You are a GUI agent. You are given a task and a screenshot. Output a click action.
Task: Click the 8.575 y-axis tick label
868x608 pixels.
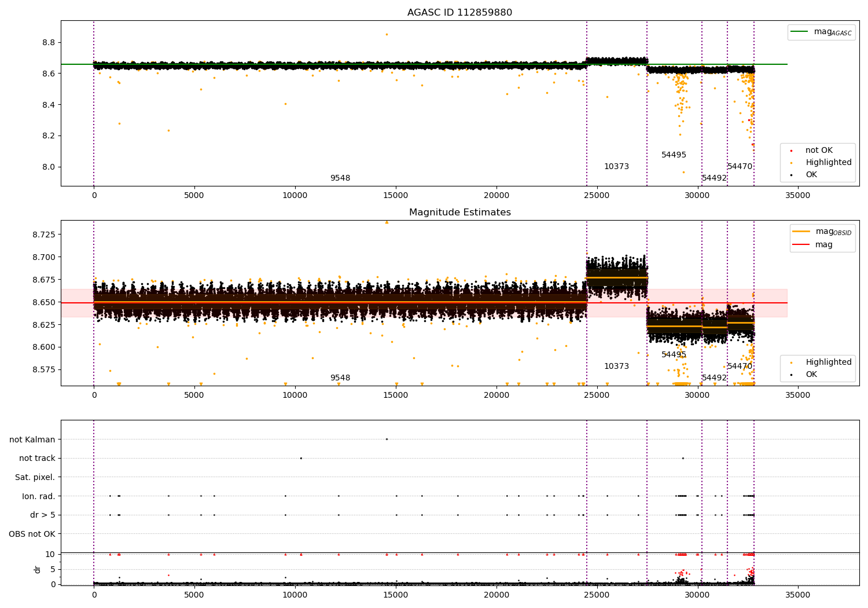[43, 369]
